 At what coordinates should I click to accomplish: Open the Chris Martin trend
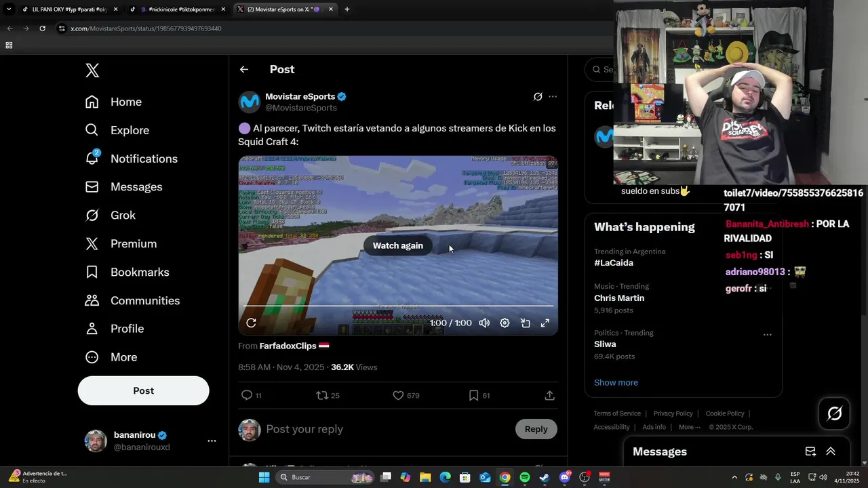click(619, 298)
